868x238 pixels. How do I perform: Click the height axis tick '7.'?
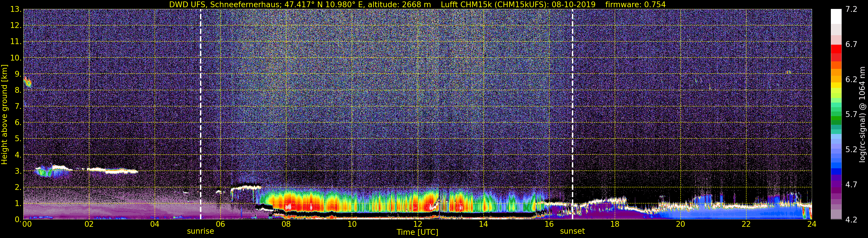coord(18,106)
